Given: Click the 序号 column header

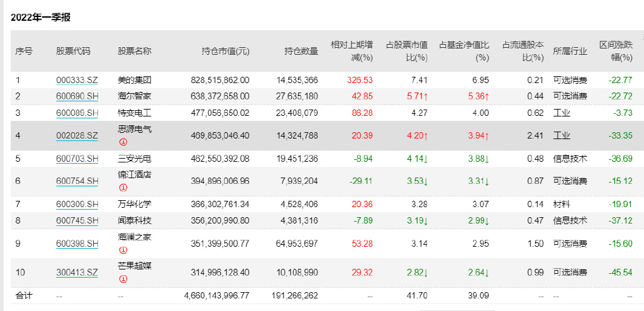Looking at the screenshot, I should coord(24,52).
